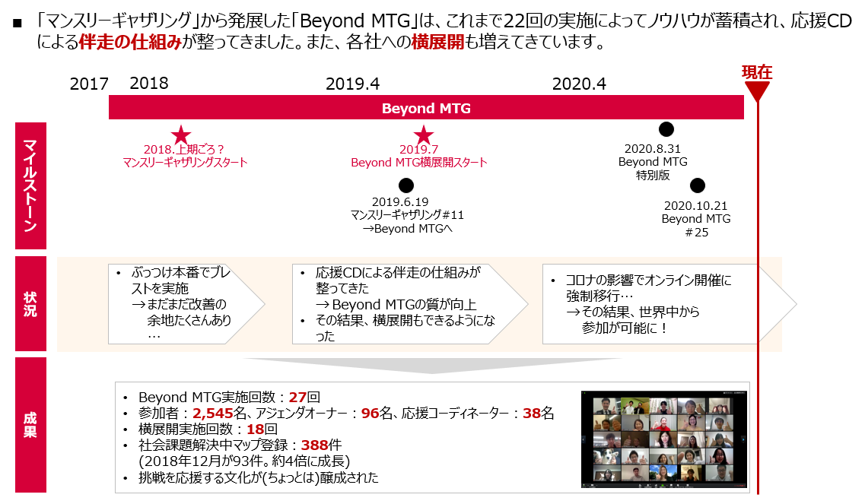This screenshot has height=504, width=865.
Task: Select the black dot for 2019.6.19
Action: 406,185
